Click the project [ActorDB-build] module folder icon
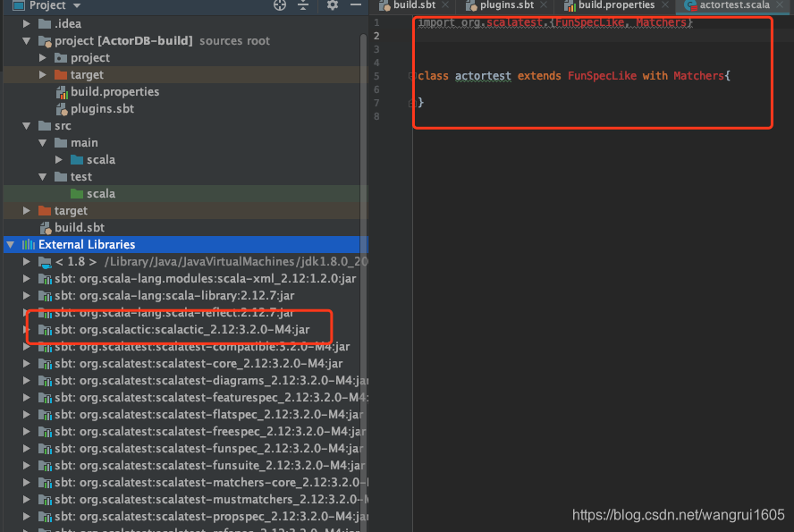Image resolution: width=794 pixels, height=532 pixels. [x=45, y=41]
